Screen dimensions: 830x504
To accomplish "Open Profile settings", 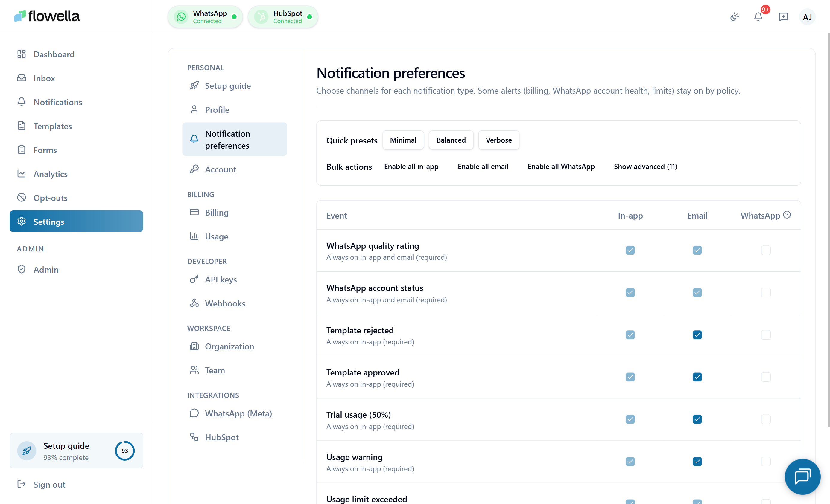I will 235,110.
